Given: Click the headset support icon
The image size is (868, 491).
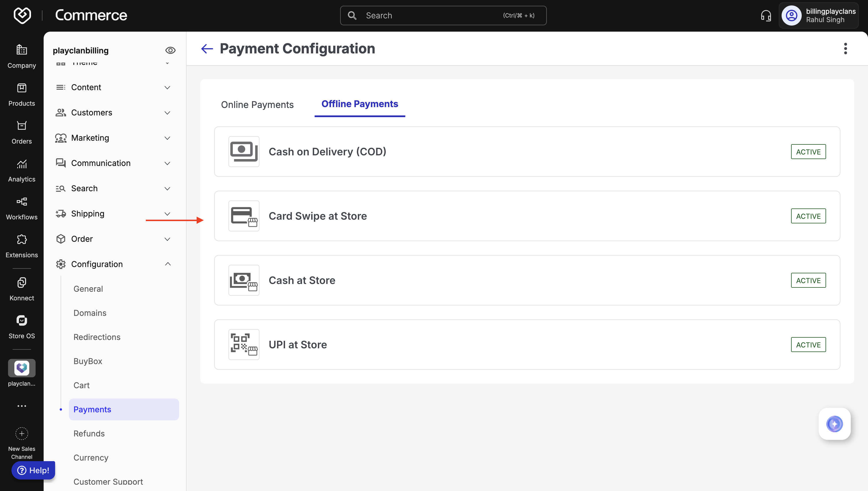Looking at the screenshot, I should pyautogui.click(x=766, y=16).
